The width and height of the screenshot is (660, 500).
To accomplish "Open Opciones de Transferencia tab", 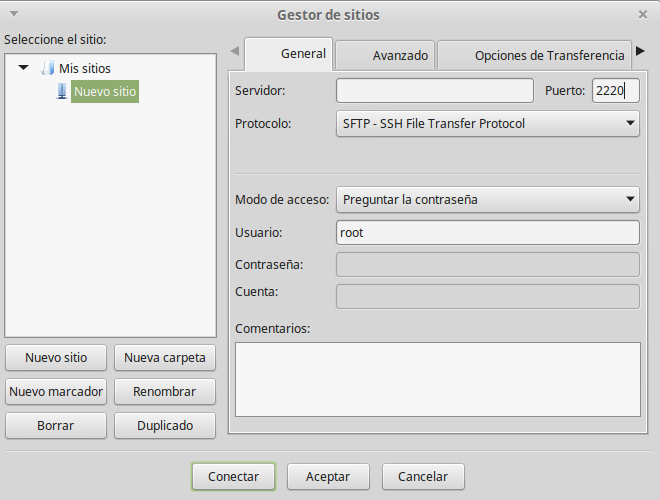I will tap(535, 55).
